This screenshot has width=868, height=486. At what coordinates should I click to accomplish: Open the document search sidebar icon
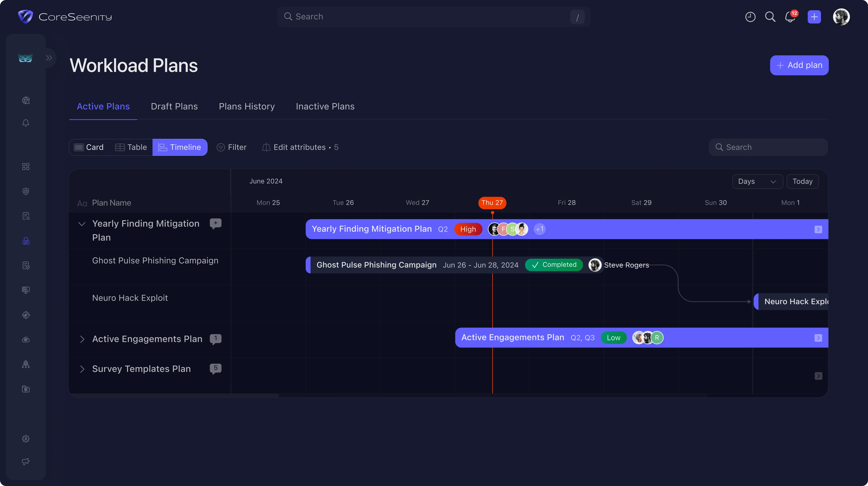pyautogui.click(x=26, y=216)
